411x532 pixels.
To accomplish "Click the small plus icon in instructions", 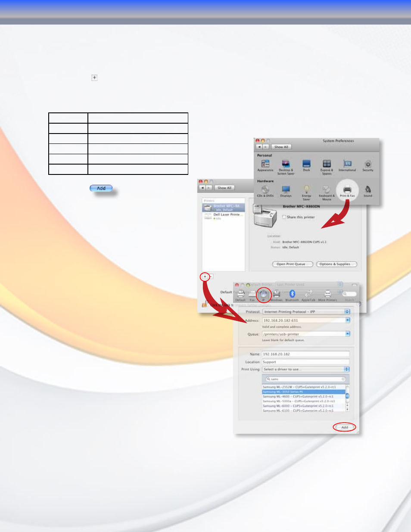I will click(94, 78).
